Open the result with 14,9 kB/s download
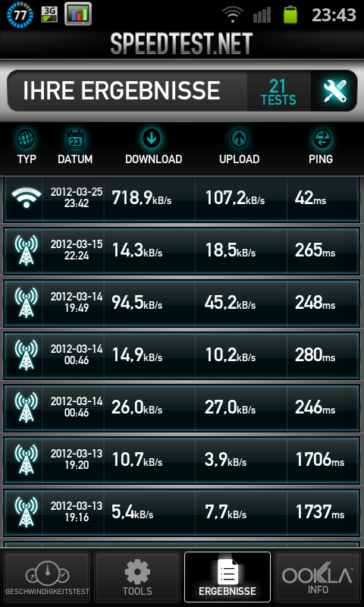The height and width of the screenshot is (607, 364). tap(182, 355)
